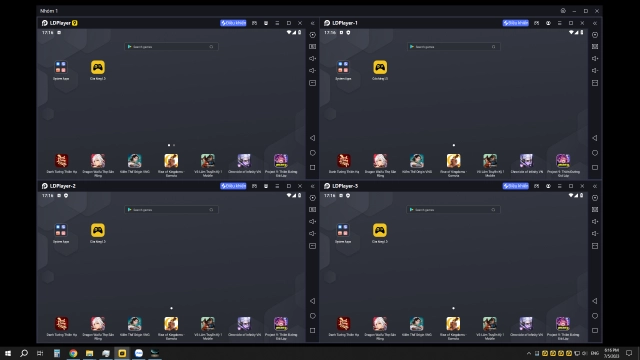Lower volume in LDPlayer 9 sidebar
The image size is (640, 360).
point(313,70)
